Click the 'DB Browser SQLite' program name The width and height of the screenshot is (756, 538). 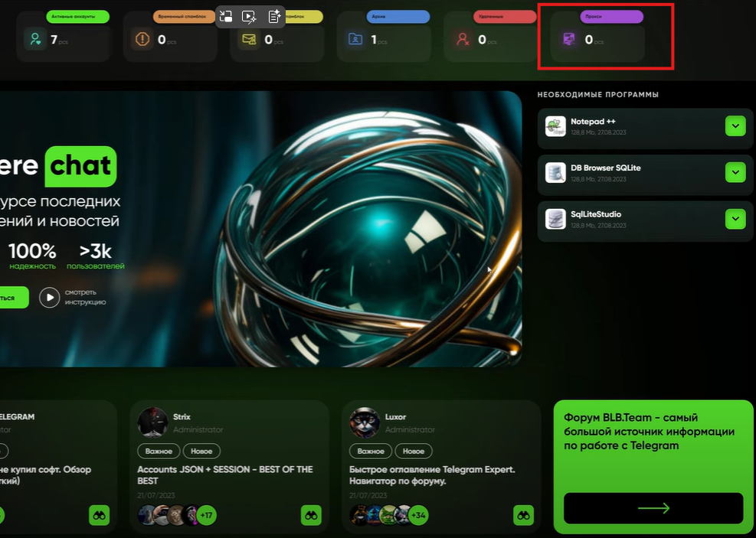(606, 168)
